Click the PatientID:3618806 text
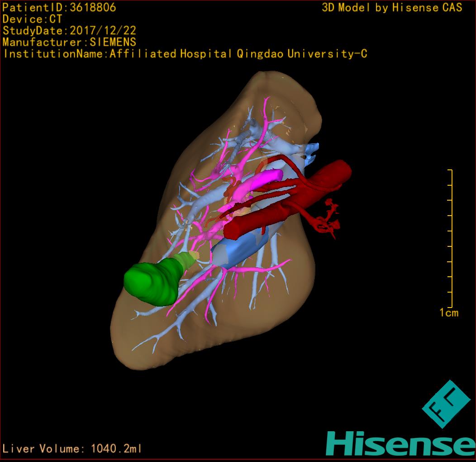476x462 pixels. coord(59,7)
